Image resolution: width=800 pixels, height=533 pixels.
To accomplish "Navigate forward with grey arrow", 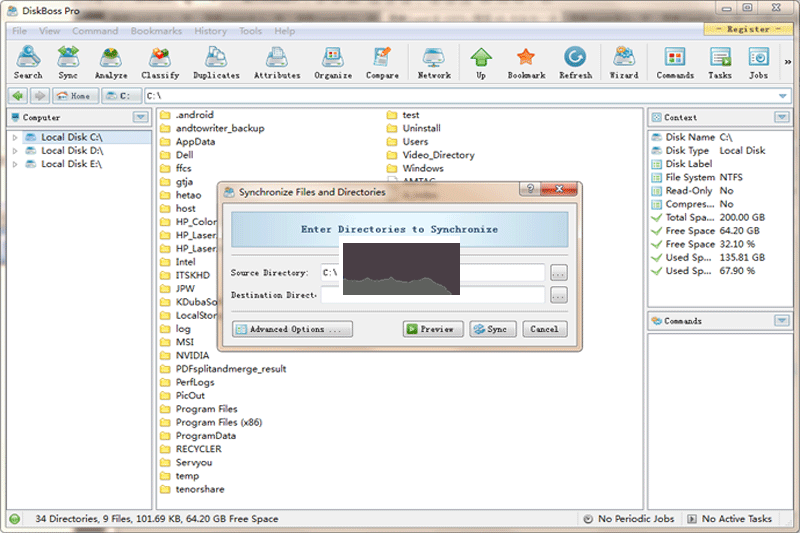I will (40, 96).
